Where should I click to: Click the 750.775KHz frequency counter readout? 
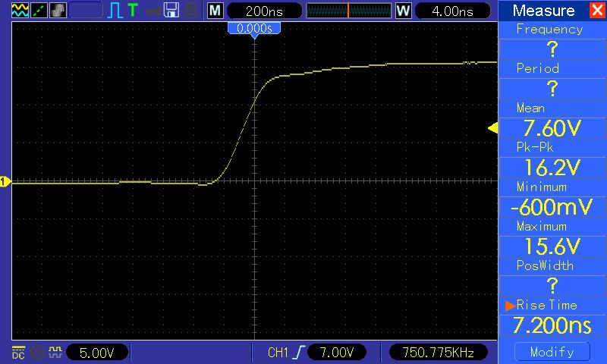(x=438, y=352)
